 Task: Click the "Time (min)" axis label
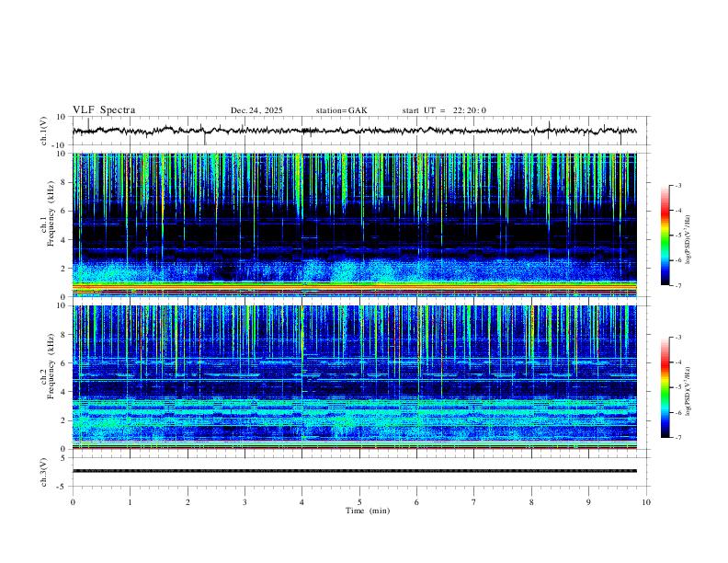click(368, 511)
